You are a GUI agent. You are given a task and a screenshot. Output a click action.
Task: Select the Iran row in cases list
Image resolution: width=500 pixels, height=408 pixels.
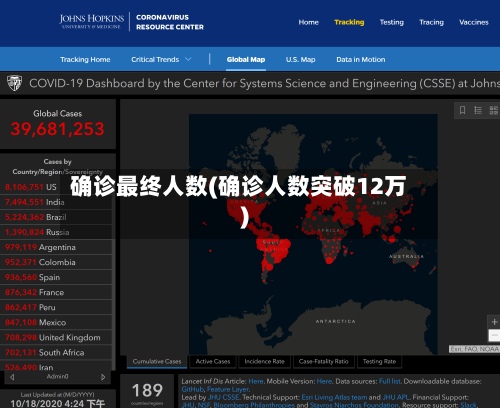56,366
